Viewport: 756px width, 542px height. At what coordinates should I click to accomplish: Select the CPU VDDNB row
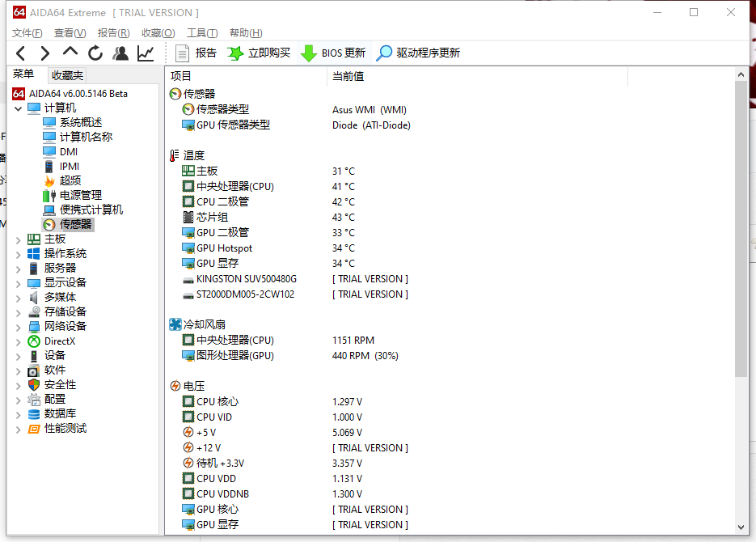(450, 494)
